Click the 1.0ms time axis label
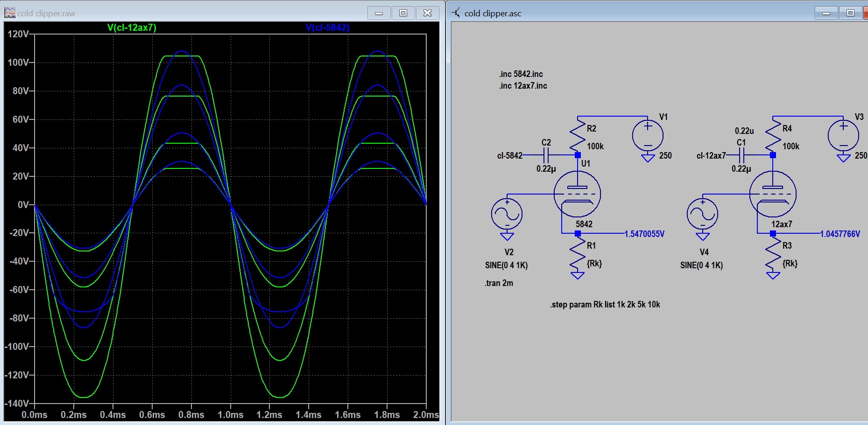Image resolution: width=868 pixels, height=425 pixels. [231, 415]
